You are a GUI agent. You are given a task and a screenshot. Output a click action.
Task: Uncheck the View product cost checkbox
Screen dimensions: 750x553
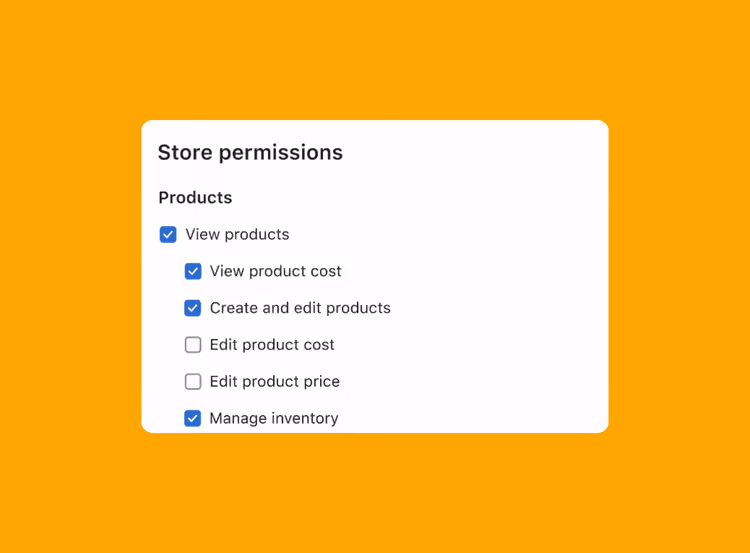point(193,271)
